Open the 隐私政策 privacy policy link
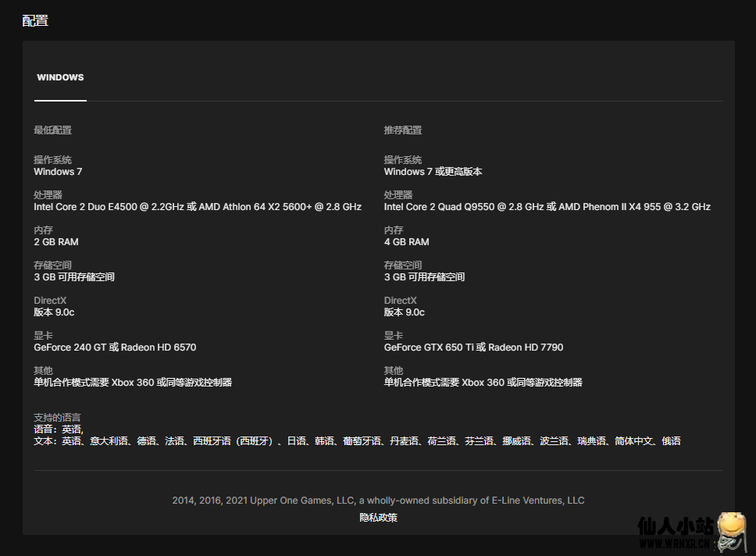Image resolution: width=756 pixels, height=556 pixels. [378, 517]
